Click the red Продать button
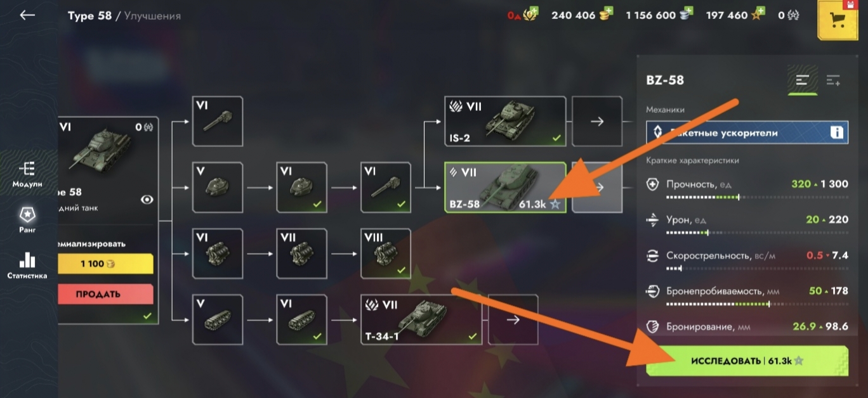This screenshot has width=868, height=398. click(105, 294)
